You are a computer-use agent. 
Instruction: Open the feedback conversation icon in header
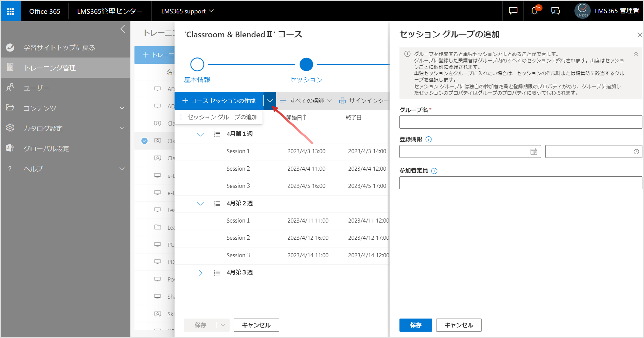click(x=556, y=11)
